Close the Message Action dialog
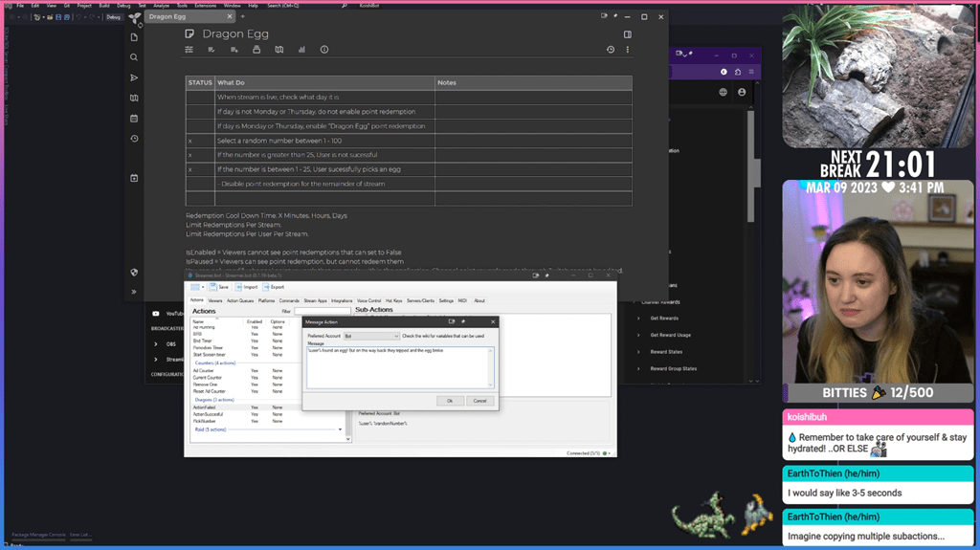 493,322
